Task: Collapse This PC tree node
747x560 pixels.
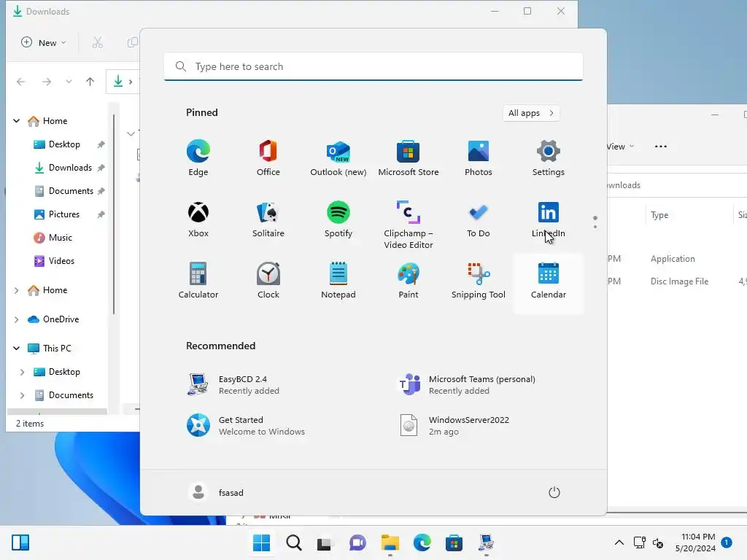Action: click(x=16, y=349)
